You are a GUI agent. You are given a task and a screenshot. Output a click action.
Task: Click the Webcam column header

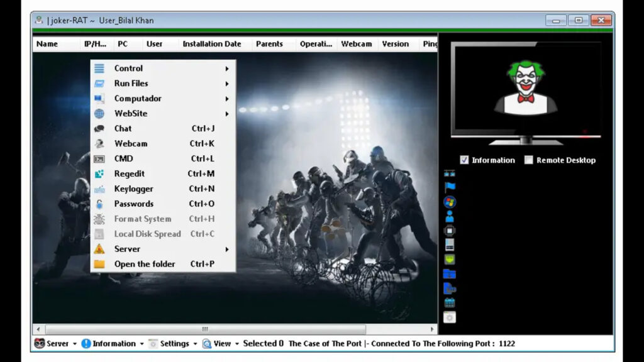357,44
